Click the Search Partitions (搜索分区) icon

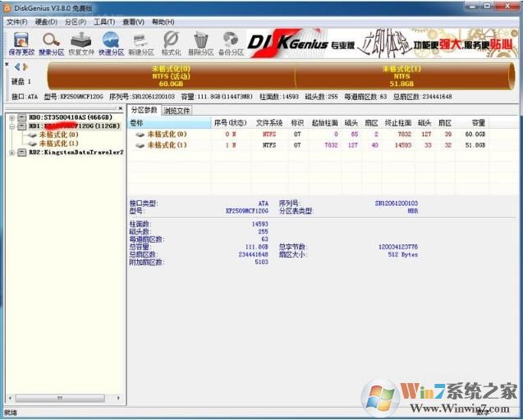point(51,41)
